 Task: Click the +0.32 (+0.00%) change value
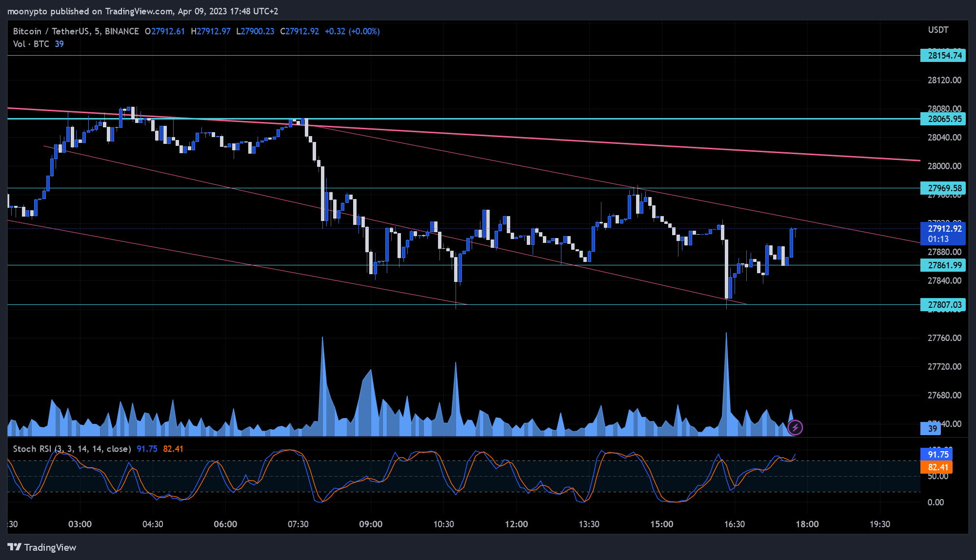(x=352, y=31)
